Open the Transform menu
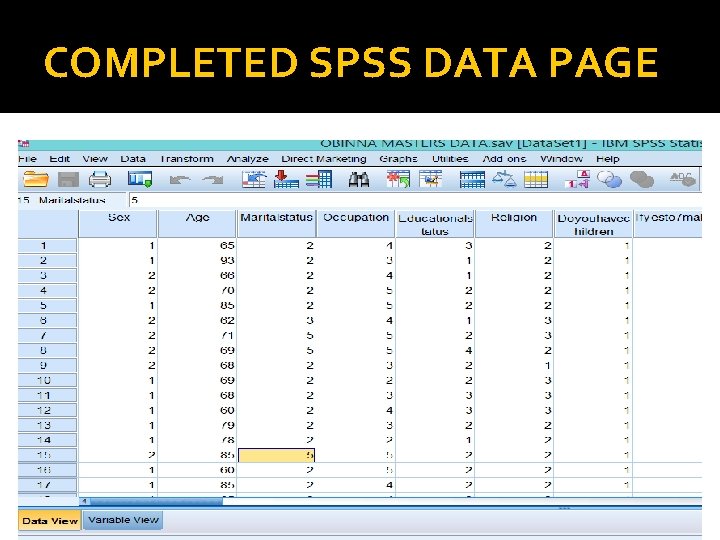Viewport: 720px width, 540px height. point(186,159)
